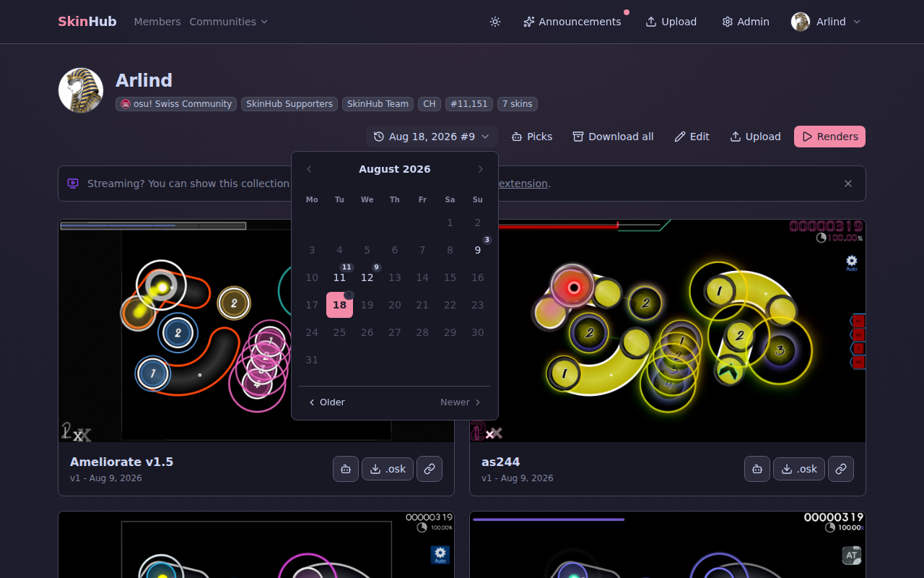The width and height of the screenshot is (924, 578).
Task: Open Picks for this collection
Action: click(532, 137)
